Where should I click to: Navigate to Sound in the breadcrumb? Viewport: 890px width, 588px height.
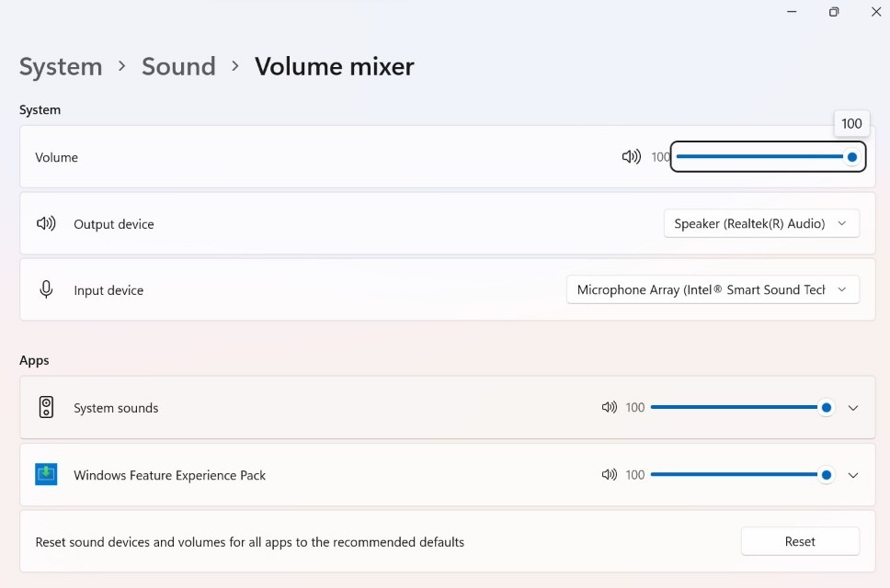click(178, 67)
